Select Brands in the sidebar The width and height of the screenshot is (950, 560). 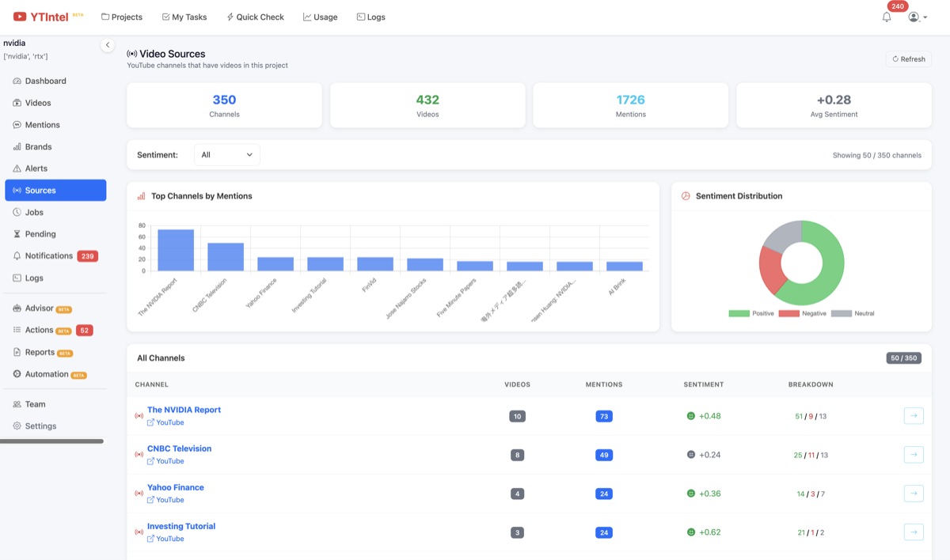pos(38,146)
